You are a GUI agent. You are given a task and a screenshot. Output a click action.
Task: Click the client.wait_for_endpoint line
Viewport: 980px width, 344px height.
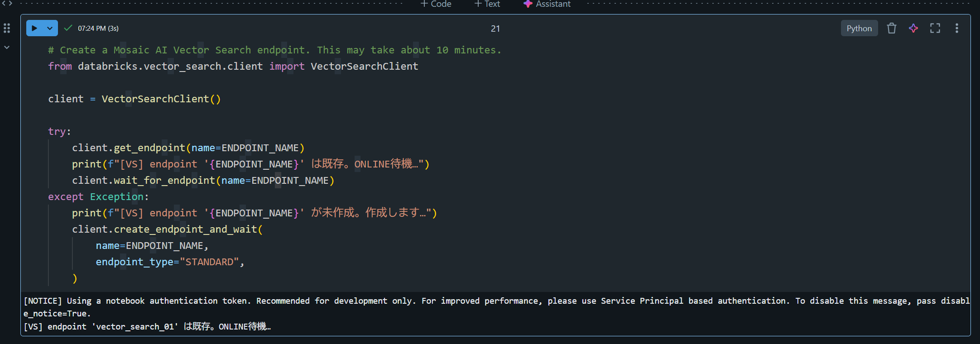[203, 180]
